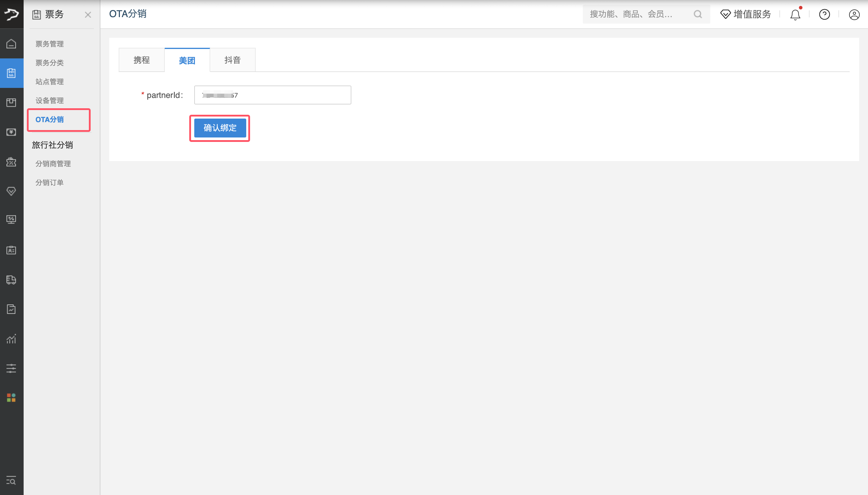The width and height of the screenshot is (868, 495).
Task: Close the 票务 side panel
Action: pos(88,15)
